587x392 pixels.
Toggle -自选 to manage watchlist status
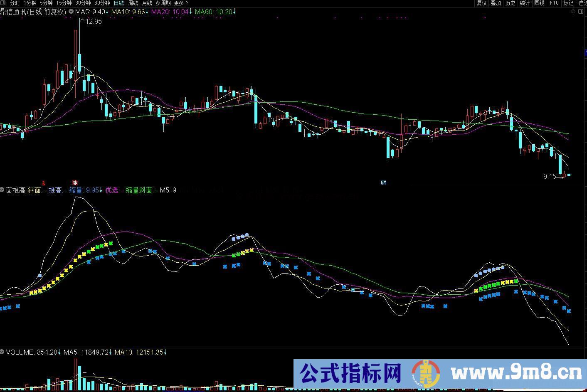(x=582, y=3)
